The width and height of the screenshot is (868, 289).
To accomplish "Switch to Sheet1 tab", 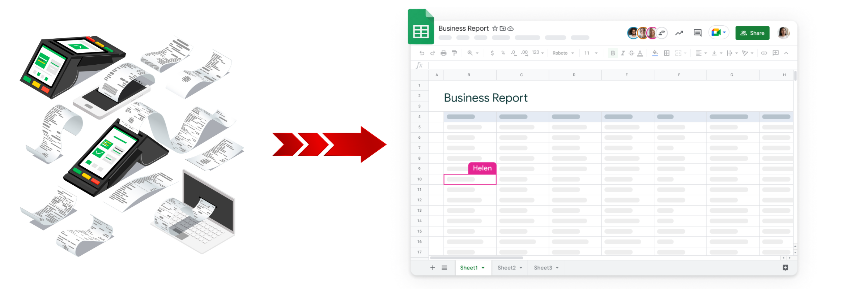I will pyautogui.click(x=473, y=268).
